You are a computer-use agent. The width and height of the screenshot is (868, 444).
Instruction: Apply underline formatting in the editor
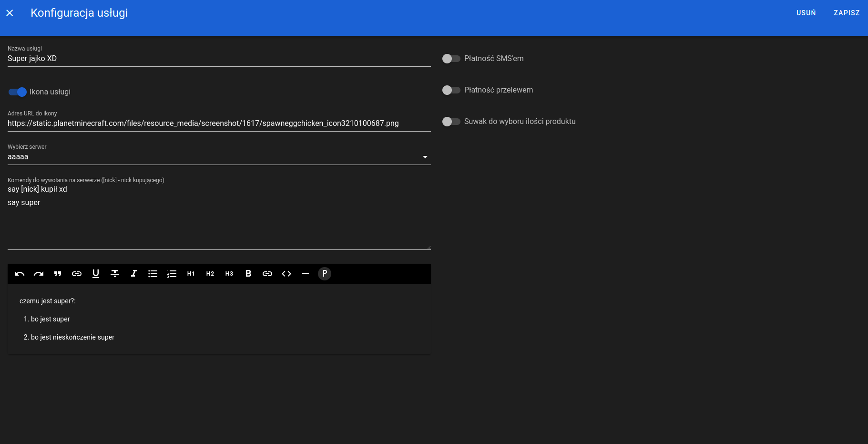point(96,274)
